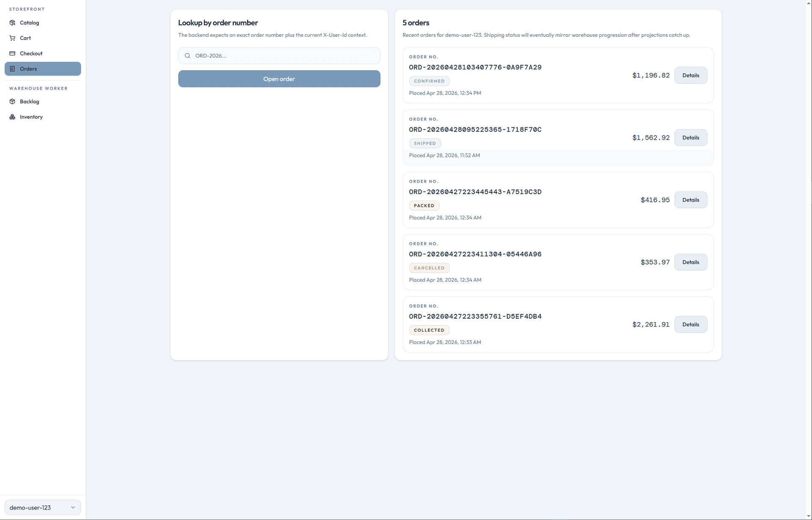This screenshot has height=520, width=812.
Task: Click Details for the CANCELLED order
Action: click(690, 262)
